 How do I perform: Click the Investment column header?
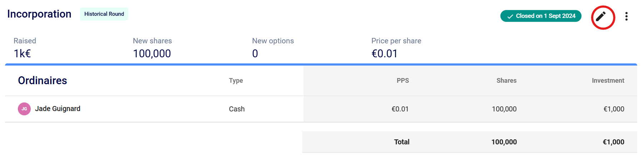tap(608, 81)
